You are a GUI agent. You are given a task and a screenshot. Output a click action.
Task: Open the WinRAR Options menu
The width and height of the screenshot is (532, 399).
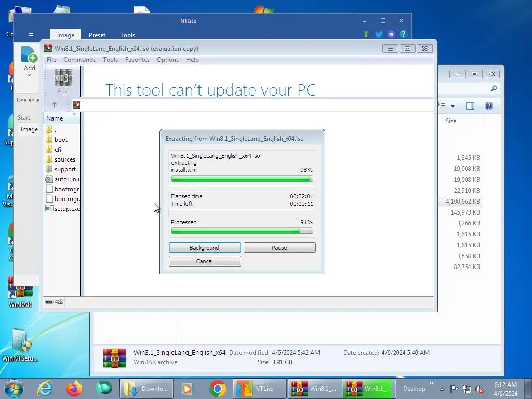click(x=168, y=60)
